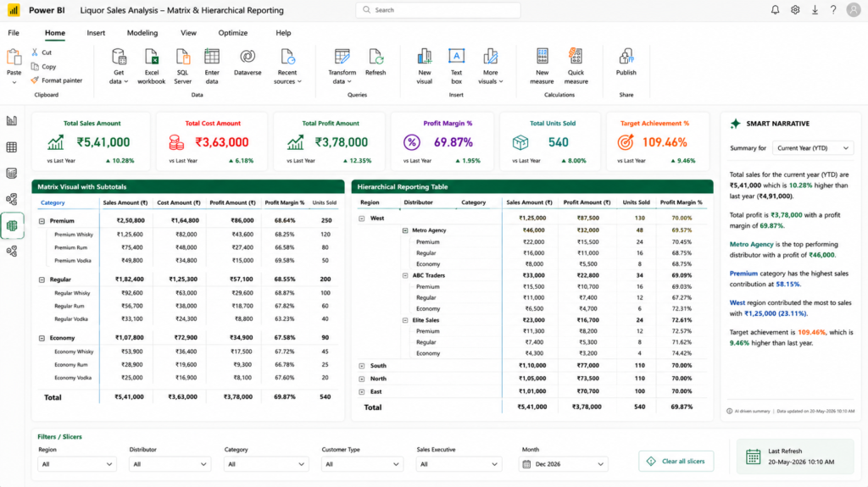Viewport: 868px width, 487px height.
Task: Click the Profit Margin % card value 69.87%
Action: 453,142
